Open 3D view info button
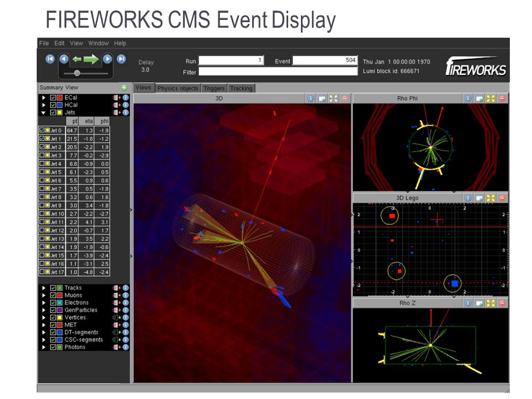Viewport: 532px width, 399px height. (x=311, y=99)
